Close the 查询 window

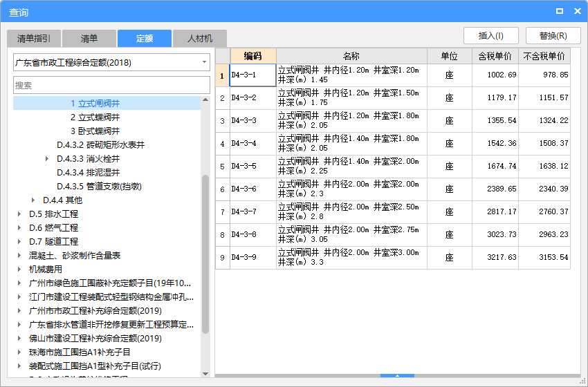tap(578, 11)
